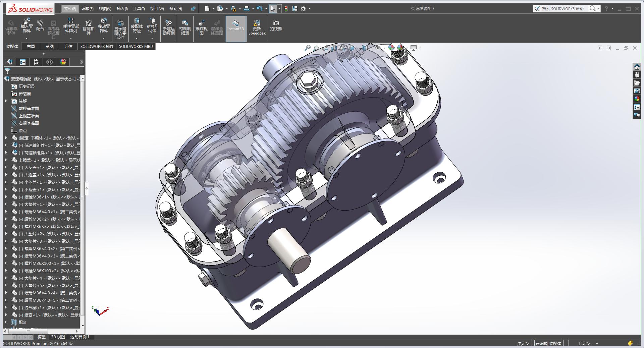644x348 pixels.
Task: Open the ConfigurationManager tab icon
Action: pyautogui.click(x=36, y=62)
